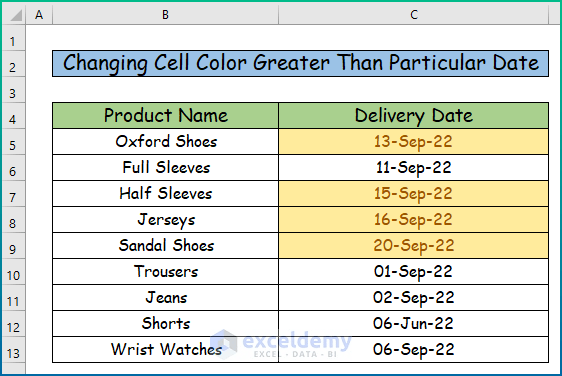The height and width of the screenshot is (376, 562).
Task: Select highlighted date 16-Sep-22
Action: point(414,220)
